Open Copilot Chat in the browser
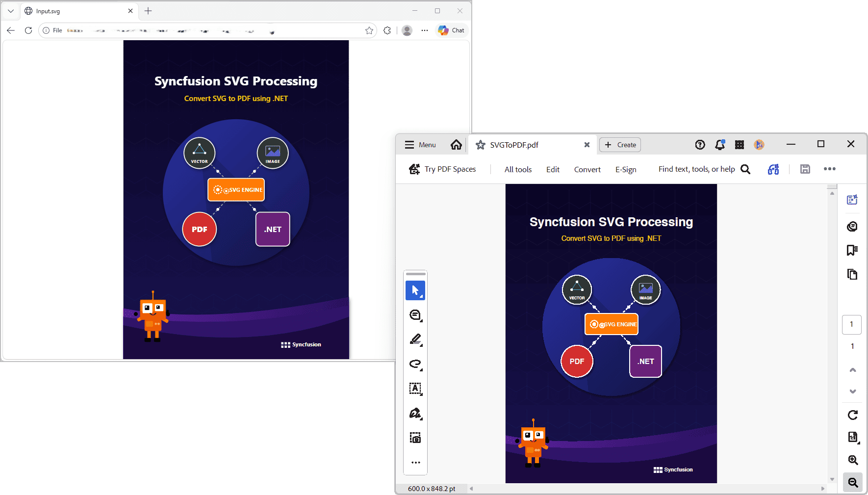 tap(452, 30)
